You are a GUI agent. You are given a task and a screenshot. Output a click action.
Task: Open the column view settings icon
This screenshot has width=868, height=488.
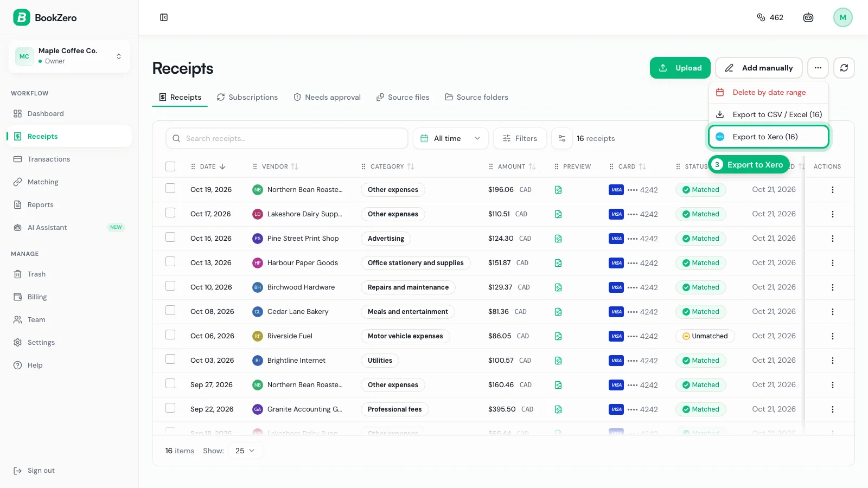tap(562, 138)
